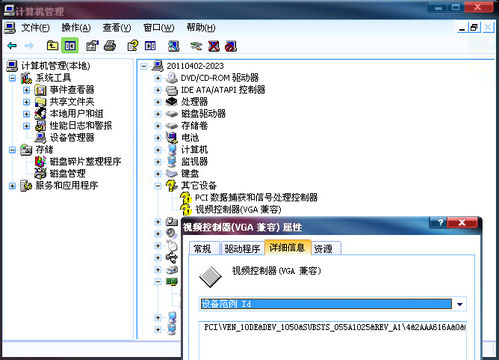499x360 pixels.
Task: Click the 系统工具 label
Action: pyautogui.click(x=53, y=78)
